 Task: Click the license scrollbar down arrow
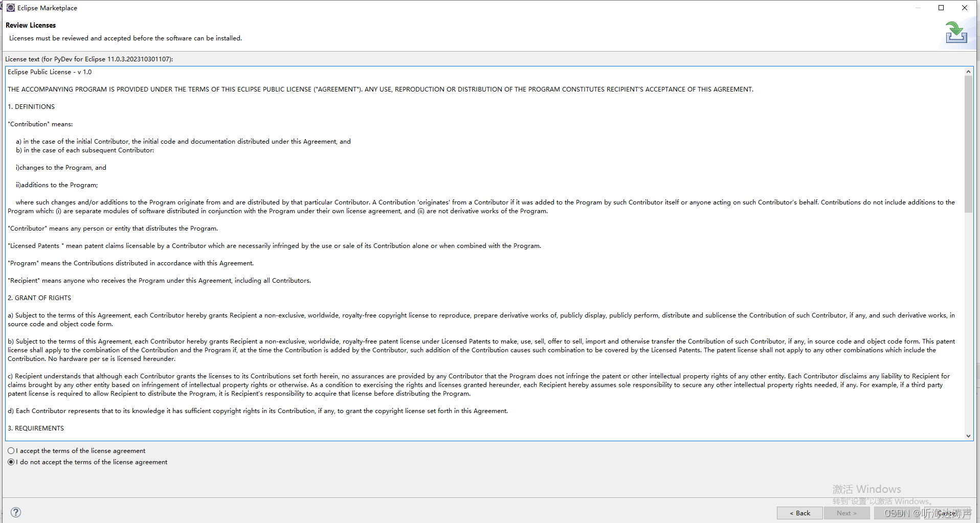pos(968,436)
